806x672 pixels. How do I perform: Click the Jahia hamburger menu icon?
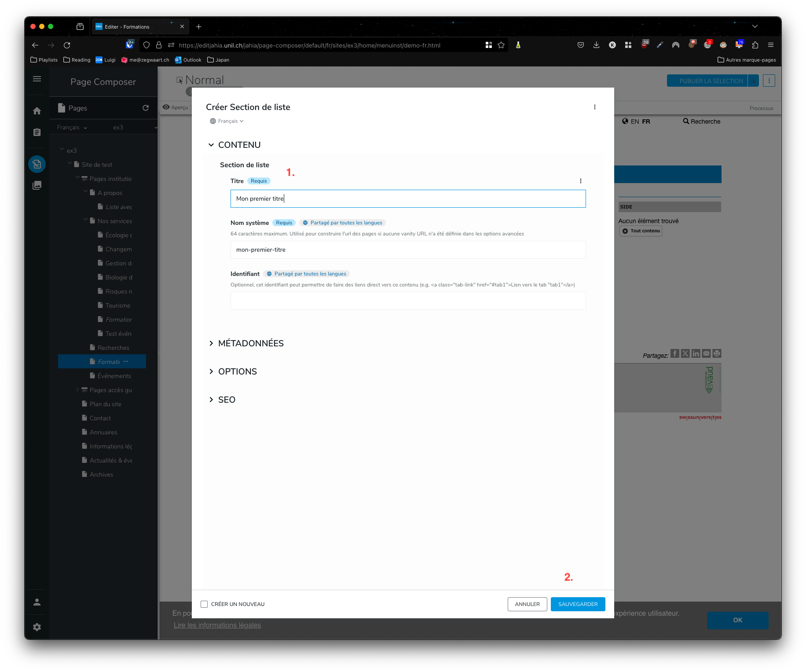[x=37, y=79]
